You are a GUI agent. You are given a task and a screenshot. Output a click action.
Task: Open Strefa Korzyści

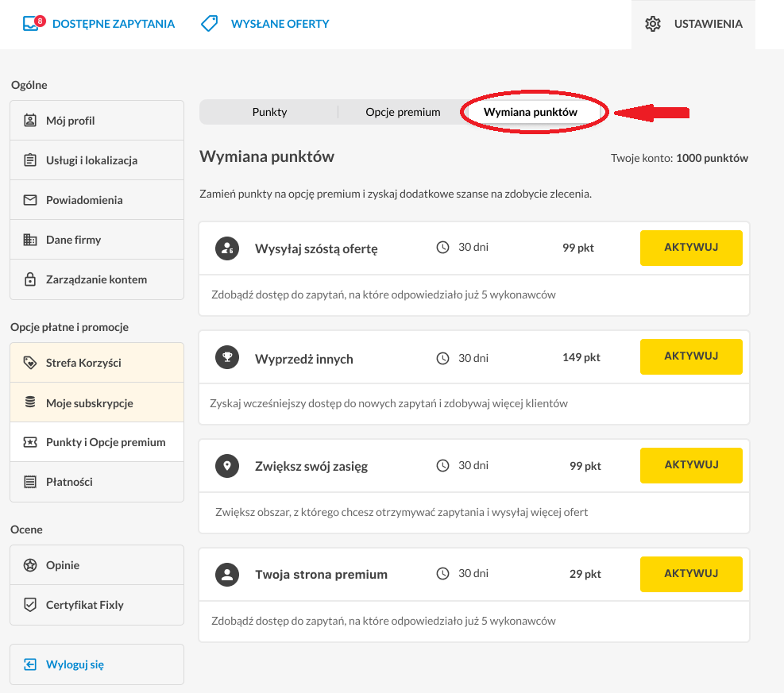pyautogui.click(x=97, y=363)
